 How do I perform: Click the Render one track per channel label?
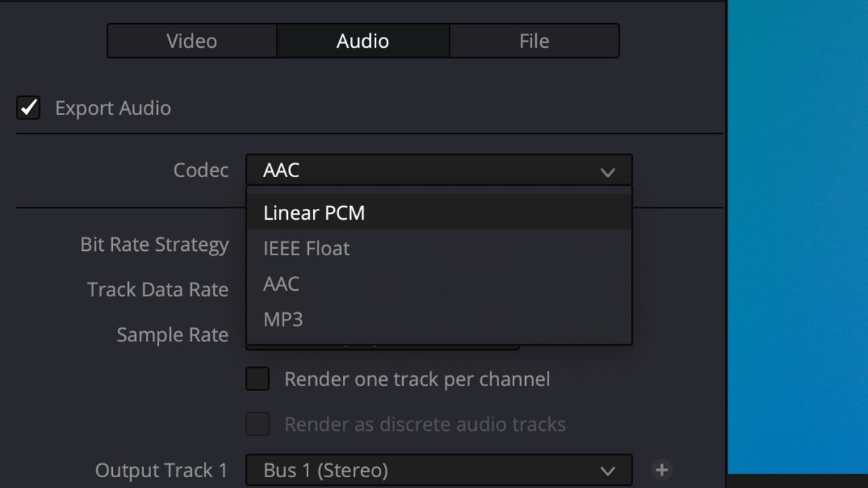417,379
